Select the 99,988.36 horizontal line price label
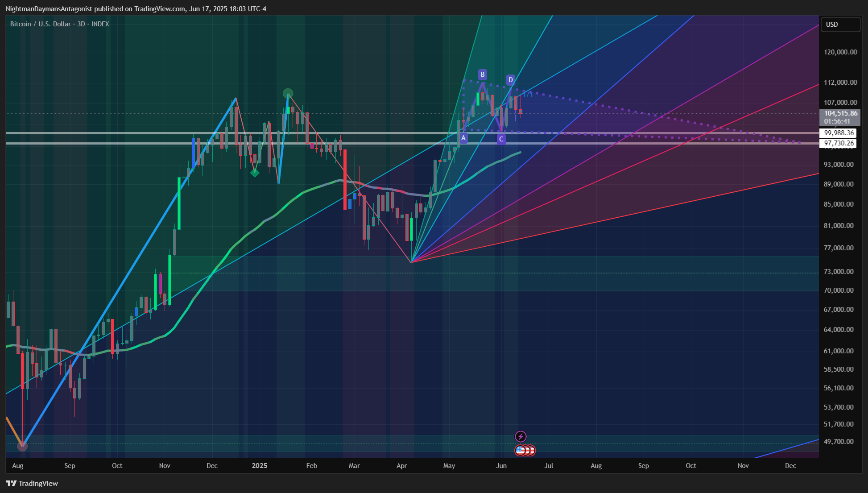 [x=839, y=133]
